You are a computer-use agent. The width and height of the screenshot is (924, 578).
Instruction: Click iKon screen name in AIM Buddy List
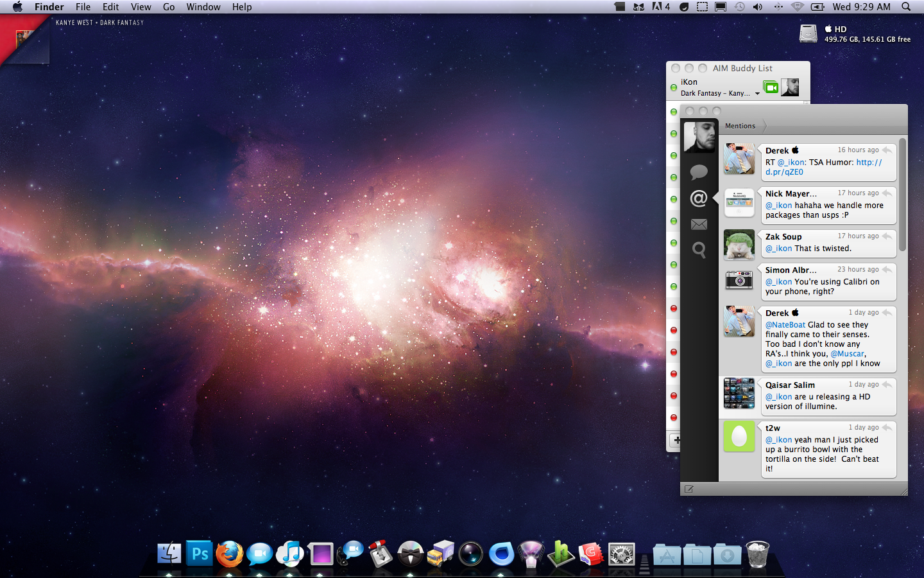coord(689,82)
